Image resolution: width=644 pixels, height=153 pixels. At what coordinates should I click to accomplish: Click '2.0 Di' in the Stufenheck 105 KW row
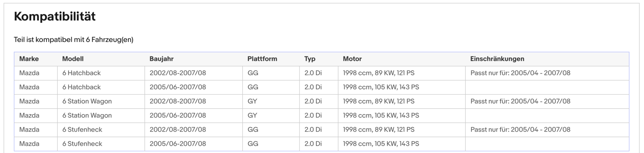[313, 144]
